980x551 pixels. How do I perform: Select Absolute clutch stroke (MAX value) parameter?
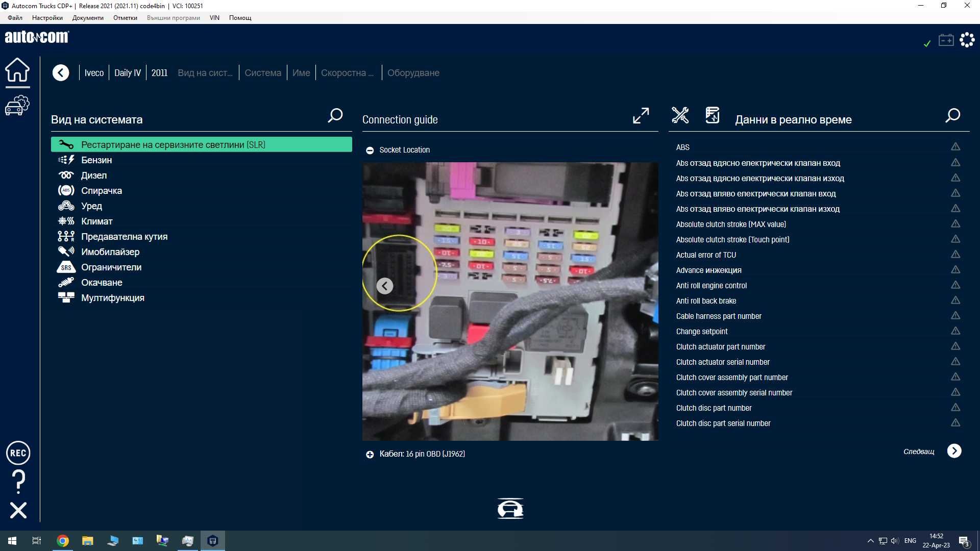click(731, 224)
